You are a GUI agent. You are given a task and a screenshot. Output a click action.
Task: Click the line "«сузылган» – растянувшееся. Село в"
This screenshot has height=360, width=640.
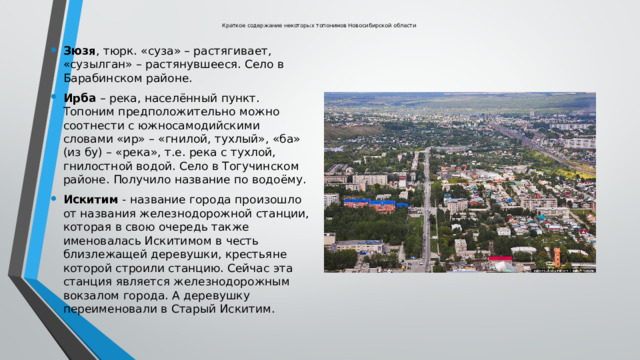173,64
